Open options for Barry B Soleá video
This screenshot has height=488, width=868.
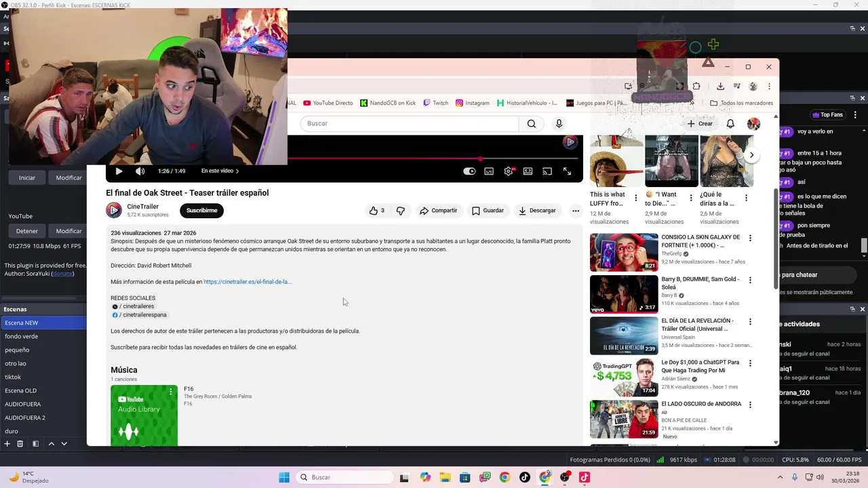tap(750, 280)
